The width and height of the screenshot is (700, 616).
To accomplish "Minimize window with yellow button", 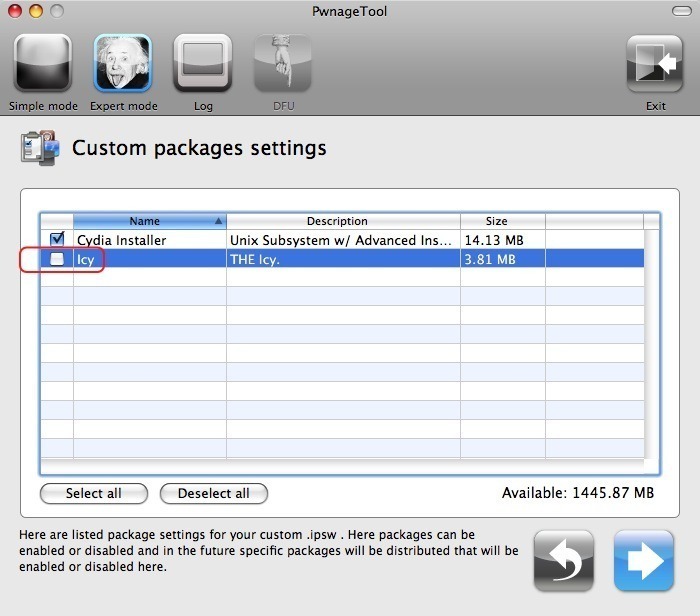I will (36, 11).
